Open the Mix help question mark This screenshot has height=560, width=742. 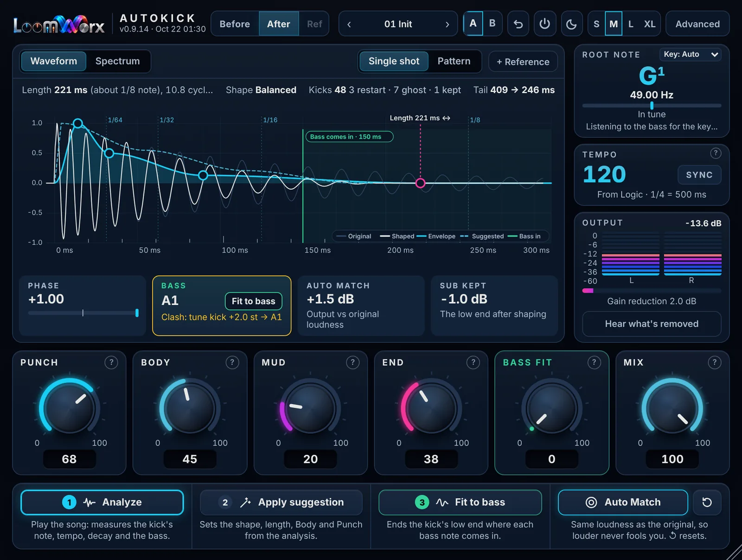click(715, 362)
